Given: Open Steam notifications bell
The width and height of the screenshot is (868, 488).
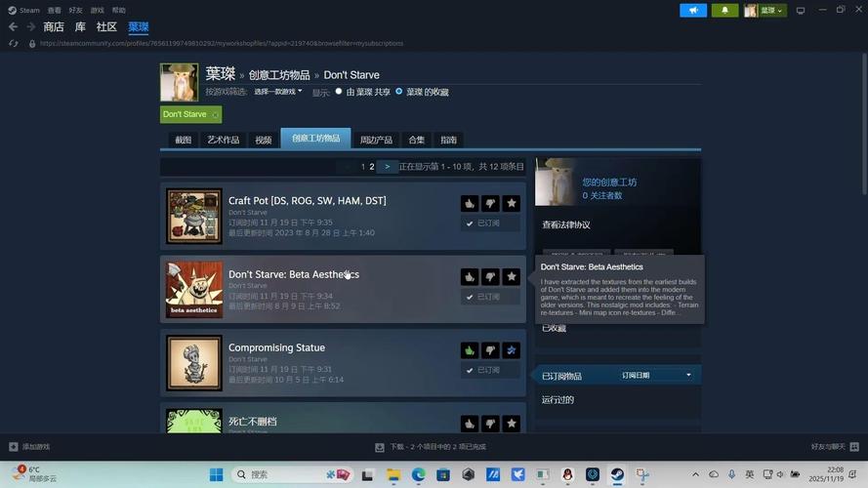Looking at the screenshot, I should (x=724, y=10).
